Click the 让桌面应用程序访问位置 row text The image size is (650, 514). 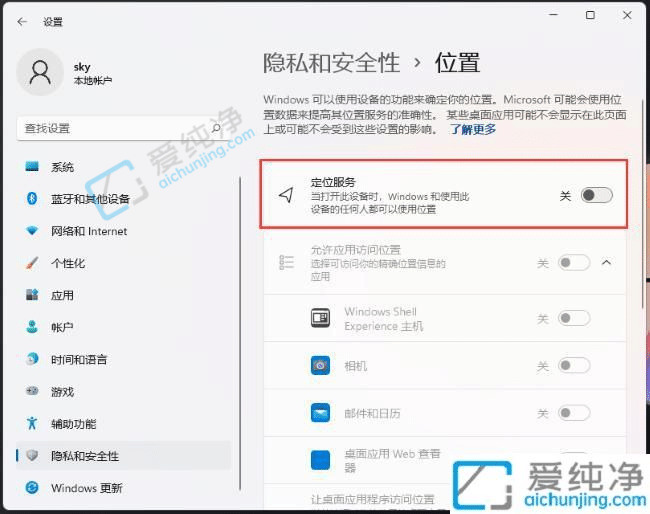coord(373,499)
